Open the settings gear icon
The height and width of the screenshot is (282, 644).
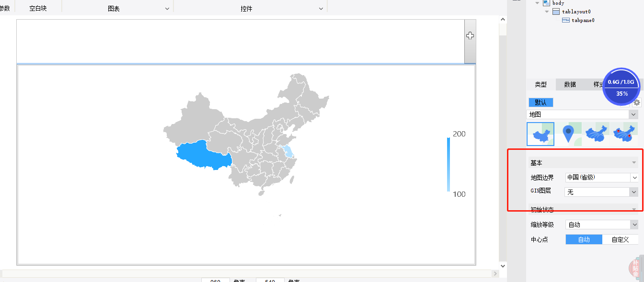(637, 102)
